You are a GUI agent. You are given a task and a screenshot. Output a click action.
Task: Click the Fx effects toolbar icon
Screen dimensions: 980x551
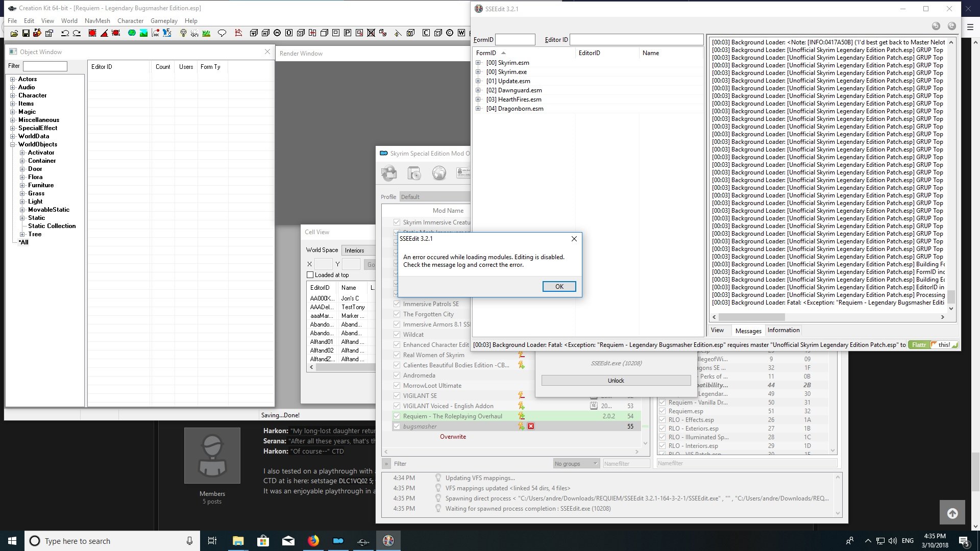click(167, 33)
